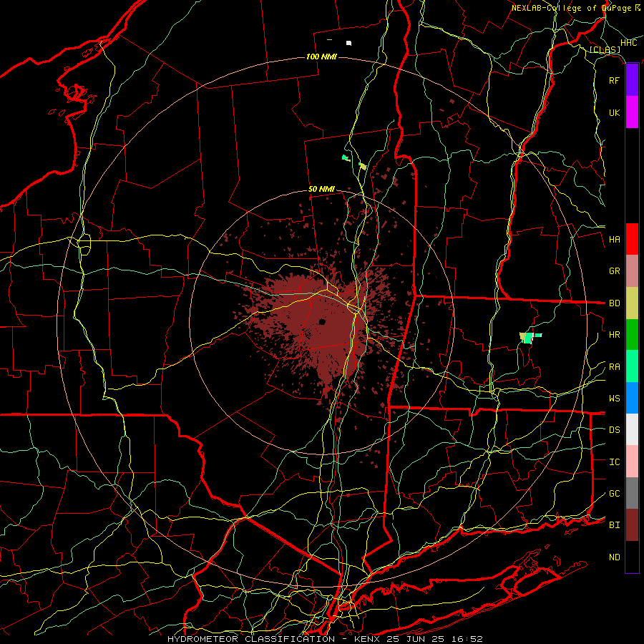Select the IC light pink swatch

pyautogui.click(x=632, y=462)
